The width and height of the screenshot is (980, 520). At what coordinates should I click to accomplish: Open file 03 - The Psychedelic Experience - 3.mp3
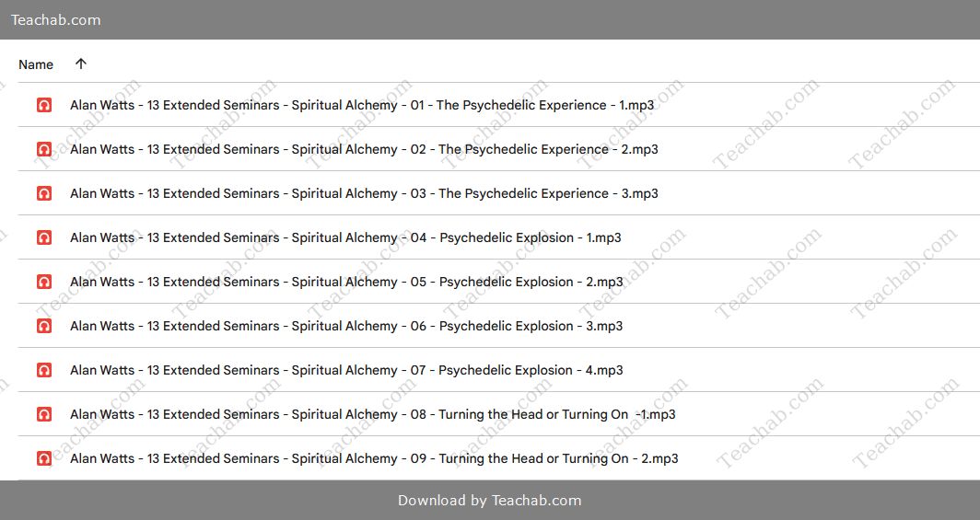(x=364, y=193)
